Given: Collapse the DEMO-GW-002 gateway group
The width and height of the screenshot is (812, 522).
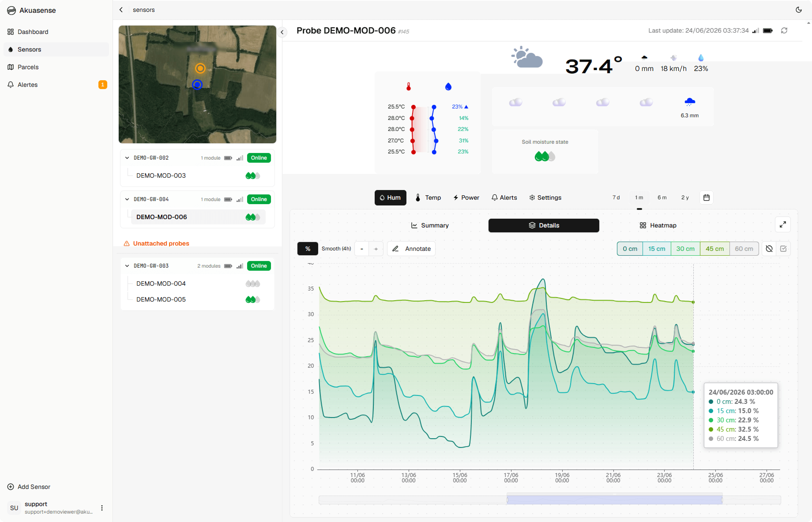Looking at the screenshot, I should (x=127, y=158).
